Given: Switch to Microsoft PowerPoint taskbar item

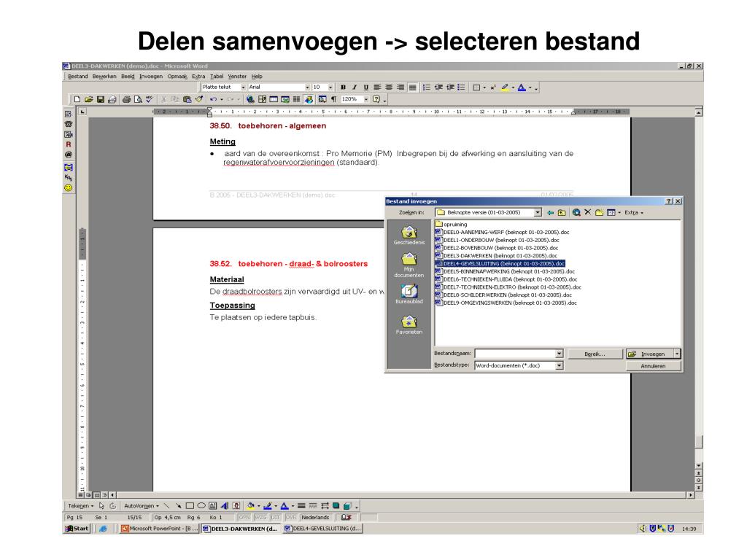Looking at the screenshot, I should pos(159,529).
